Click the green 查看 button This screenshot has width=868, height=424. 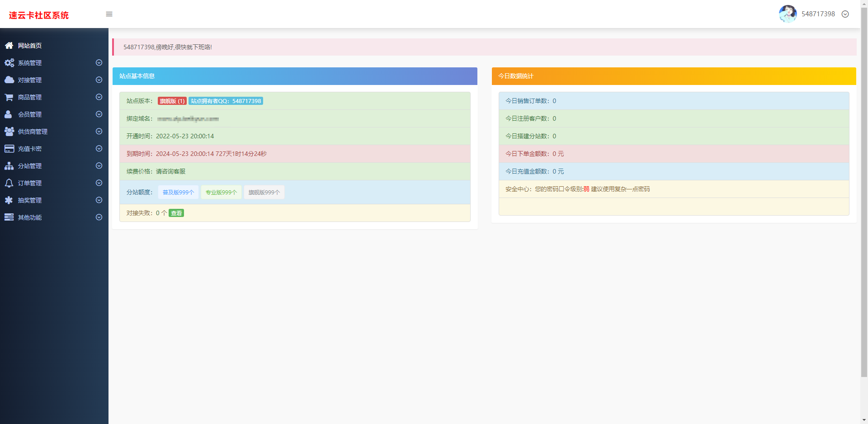point(176,213)
